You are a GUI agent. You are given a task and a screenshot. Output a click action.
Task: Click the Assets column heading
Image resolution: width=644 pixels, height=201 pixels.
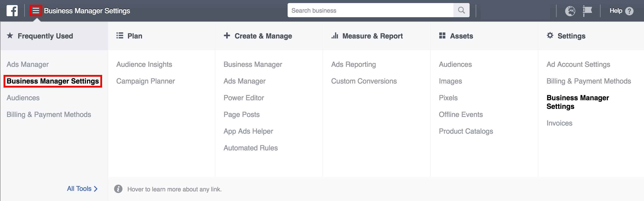click(462, 36)
